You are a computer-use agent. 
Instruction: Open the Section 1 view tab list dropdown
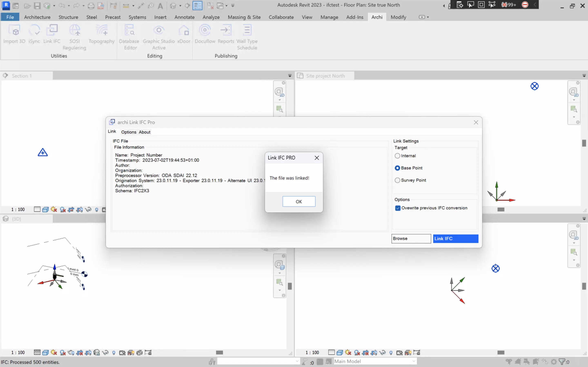click(x=290, y=76)
